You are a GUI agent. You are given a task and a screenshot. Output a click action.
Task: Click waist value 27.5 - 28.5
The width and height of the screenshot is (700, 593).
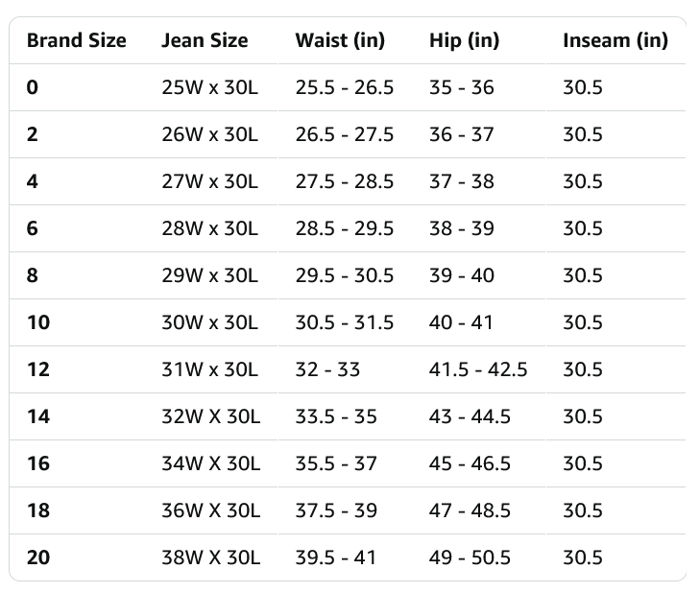pos(344,181)
